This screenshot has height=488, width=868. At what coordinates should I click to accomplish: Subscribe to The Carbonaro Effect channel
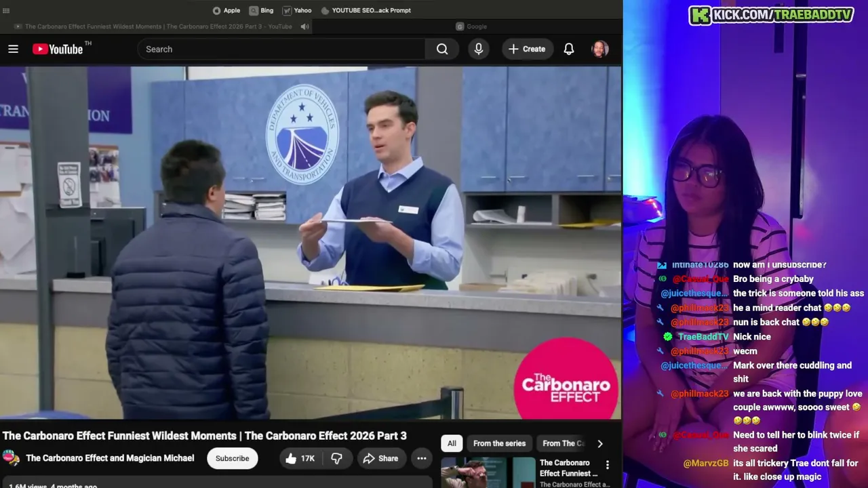[233, 458]
